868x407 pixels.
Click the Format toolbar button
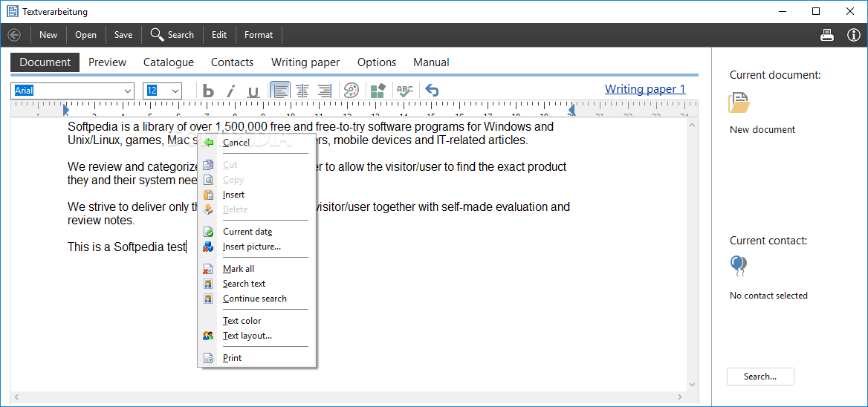(x=259, y=35)
